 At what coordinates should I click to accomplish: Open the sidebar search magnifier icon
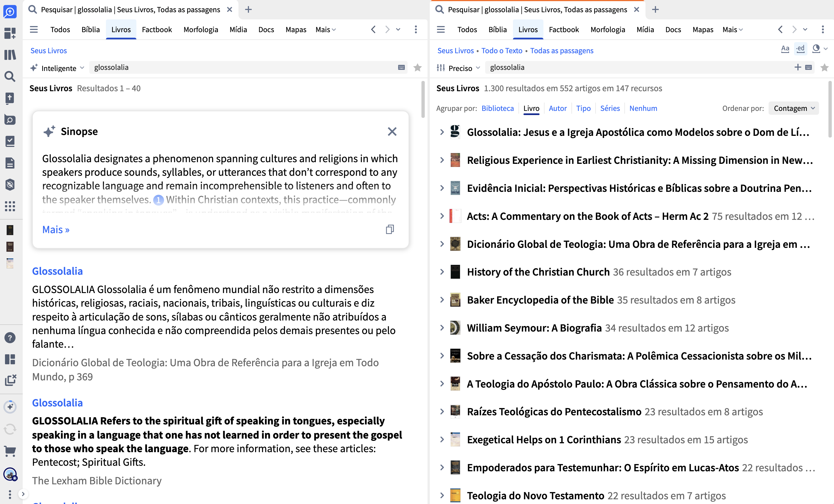coord(10,77)
